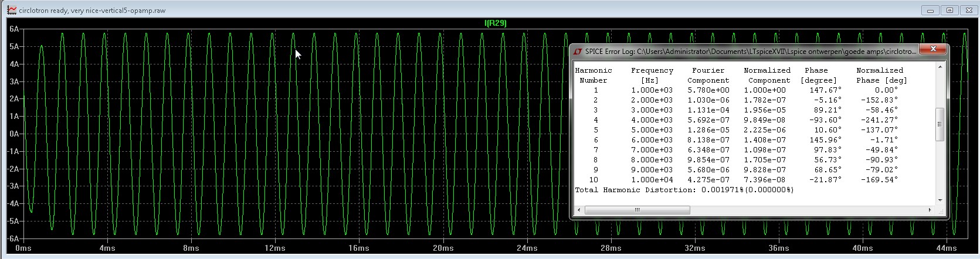Maximize the circlotron waveform window
The height and width of the screenshot is (259, 980).
pos(950,10)
